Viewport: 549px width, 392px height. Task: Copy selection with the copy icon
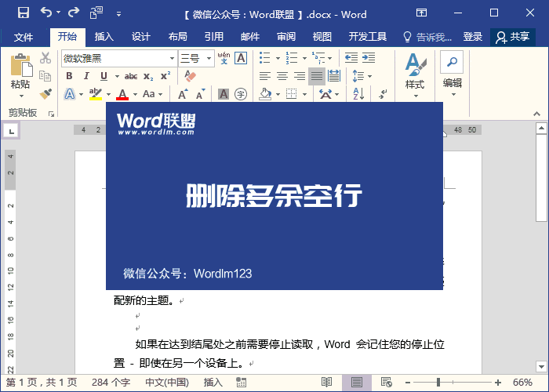pos(45,75)
